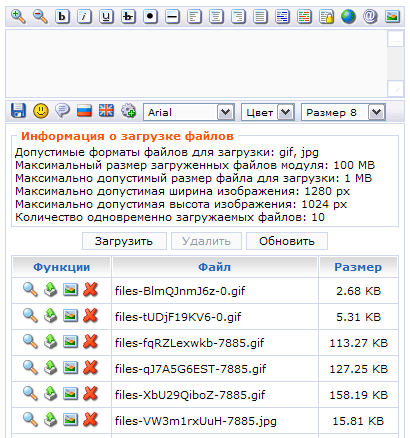Sort by the Файл column header

coord(215,267)
